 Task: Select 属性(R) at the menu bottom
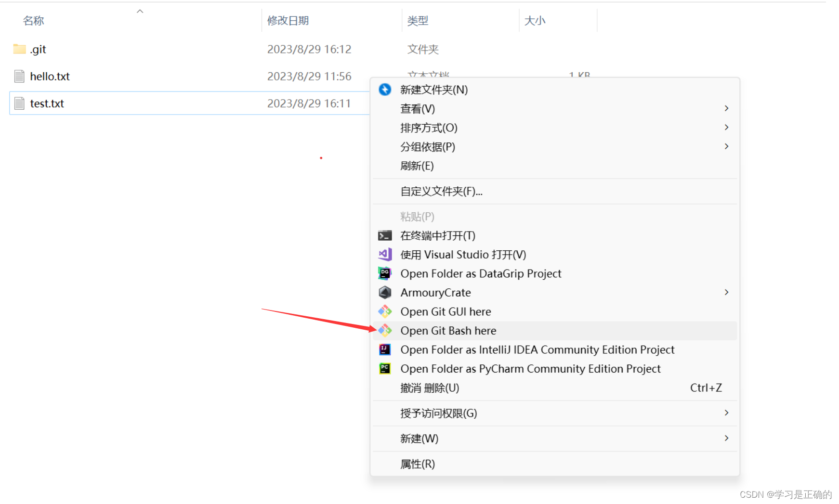[x=555, y=464]
